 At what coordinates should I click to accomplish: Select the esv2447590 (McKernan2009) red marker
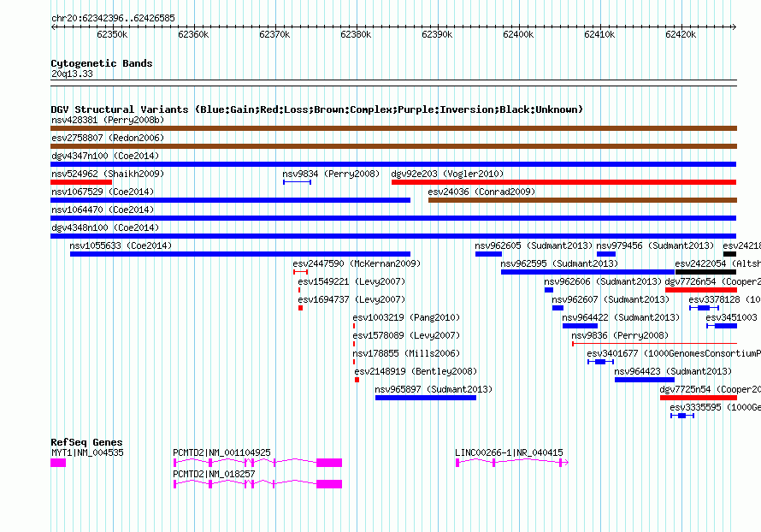(x=300, y=272)
